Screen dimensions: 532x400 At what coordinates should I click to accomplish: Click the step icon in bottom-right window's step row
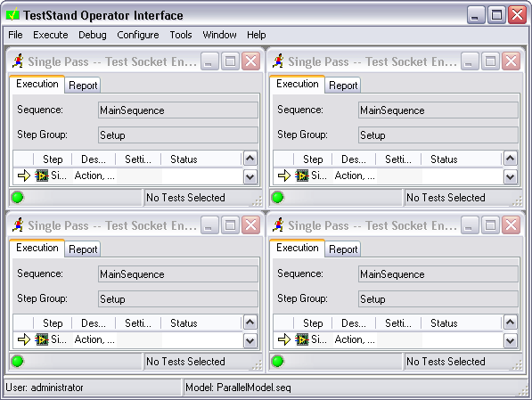(302, 339)
